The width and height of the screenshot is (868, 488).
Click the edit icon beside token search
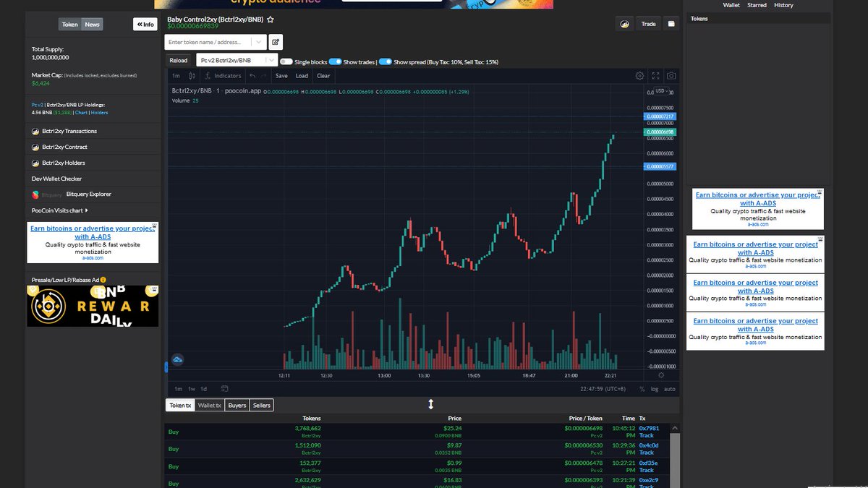(276, 42)
